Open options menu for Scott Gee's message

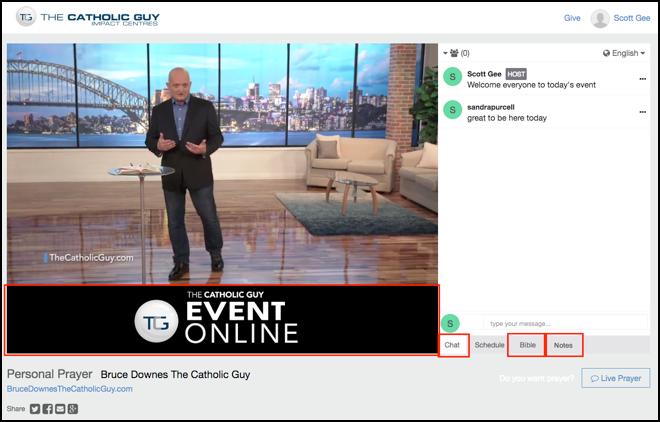(642, 79)
